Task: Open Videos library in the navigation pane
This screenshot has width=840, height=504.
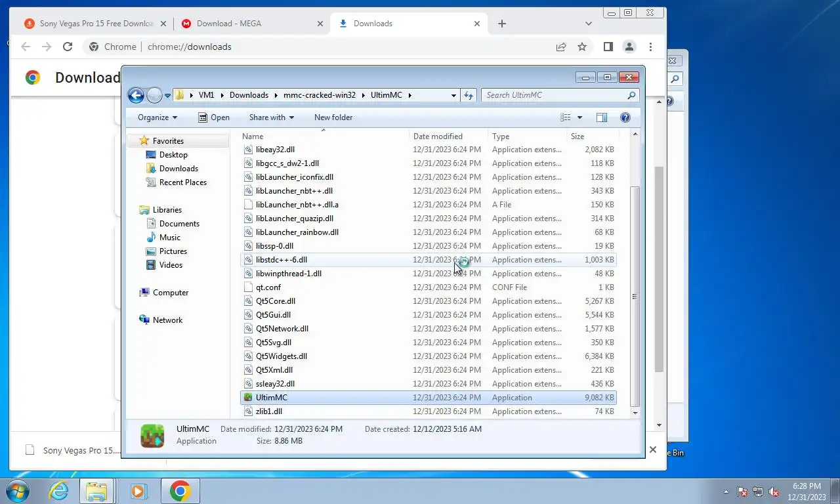Action: click(171, 265)
